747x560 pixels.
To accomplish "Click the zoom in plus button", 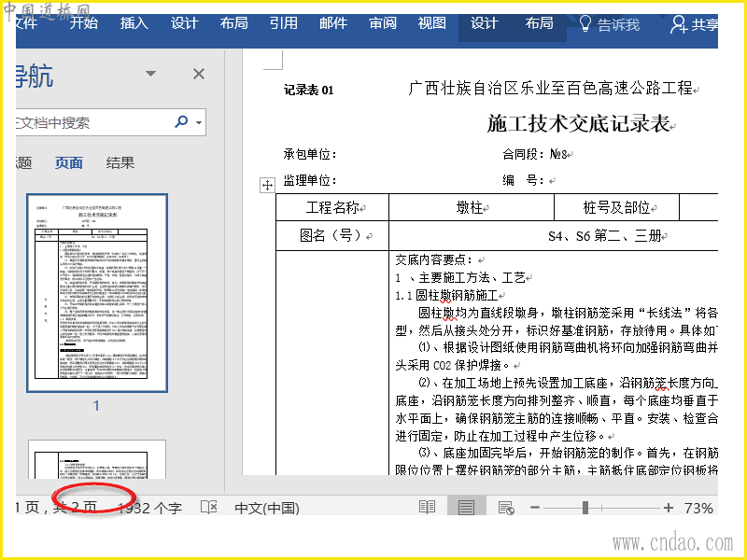I will coord(669,508).
